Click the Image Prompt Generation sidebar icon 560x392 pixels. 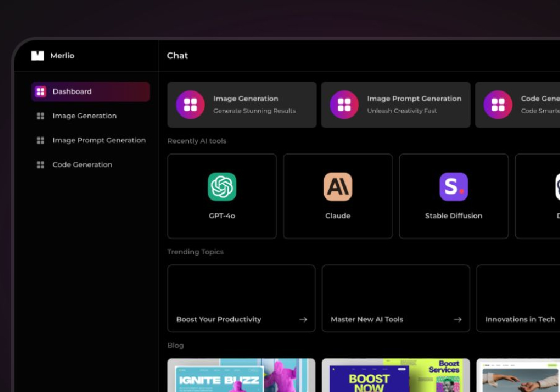pyautogui.click(x=40, y=141)
